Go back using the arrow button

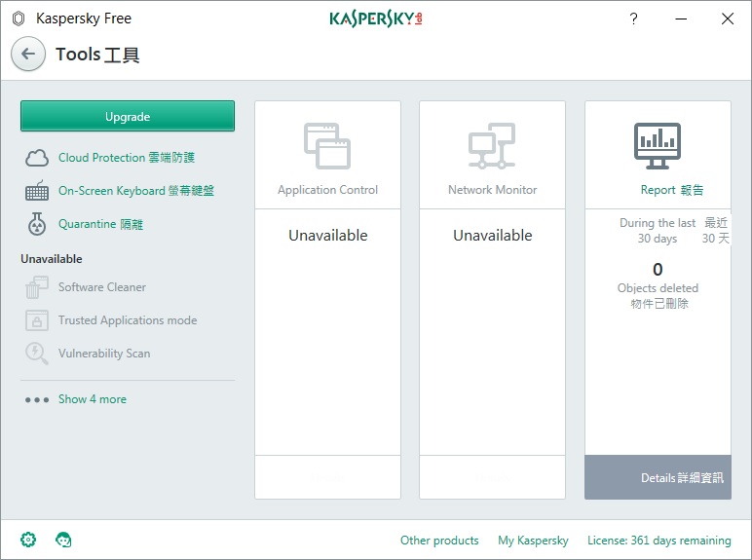(x=28, y=54)
